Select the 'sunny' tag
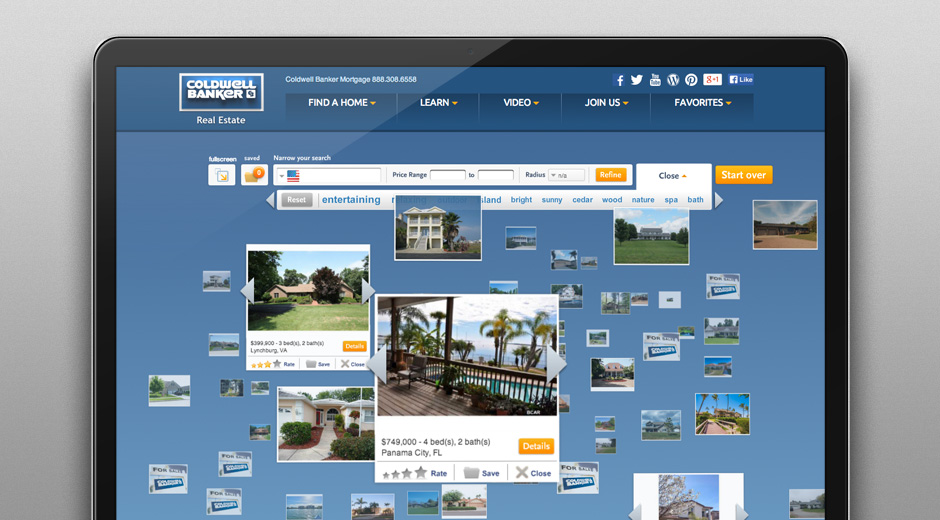Screen dimensions: 940x520 coord(552,200)
